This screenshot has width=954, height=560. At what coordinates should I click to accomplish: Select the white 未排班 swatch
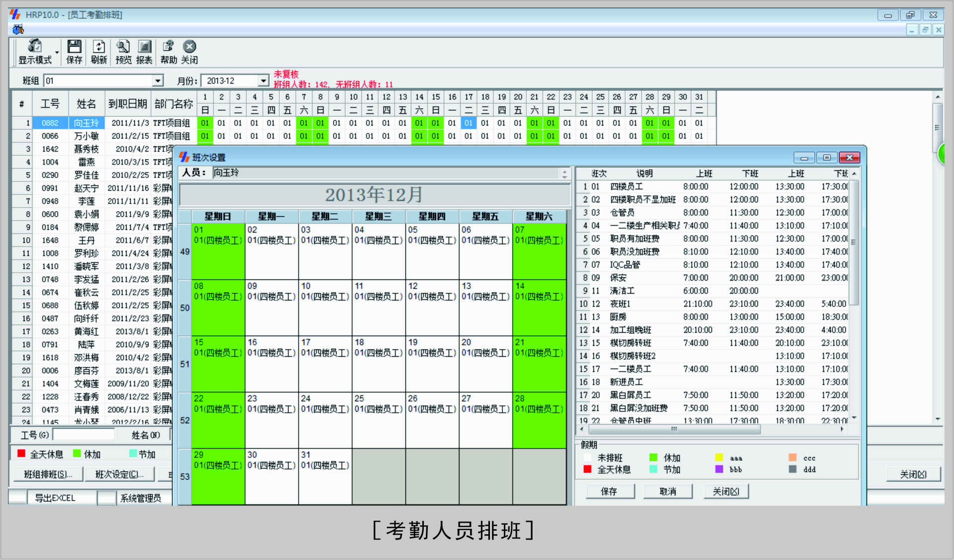(587, 458)
